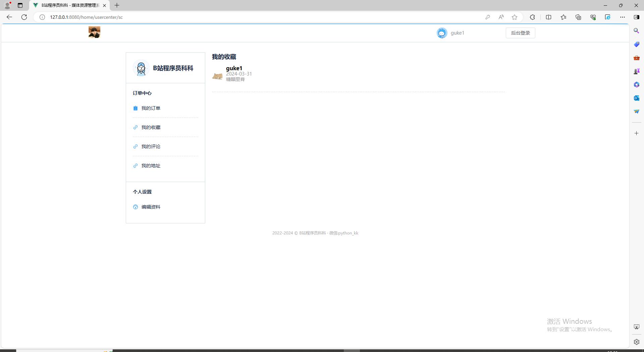This screenshot has width=644, height=352.
Task: Click the B站程序员科科 sidebar title
Action: pyautogui.click(x=173, y=68)
